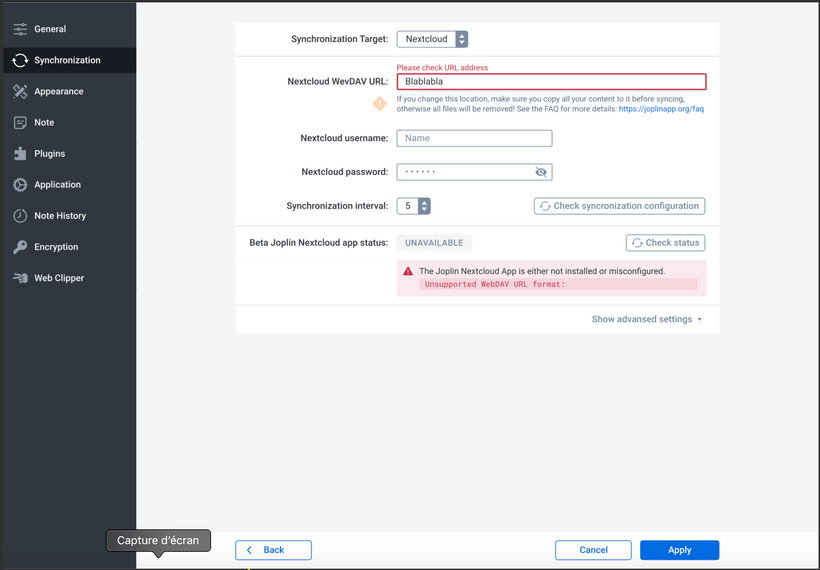Click Check syncronization configuration button
Viewport: 820px width, 570px height.
coord(619,206)
